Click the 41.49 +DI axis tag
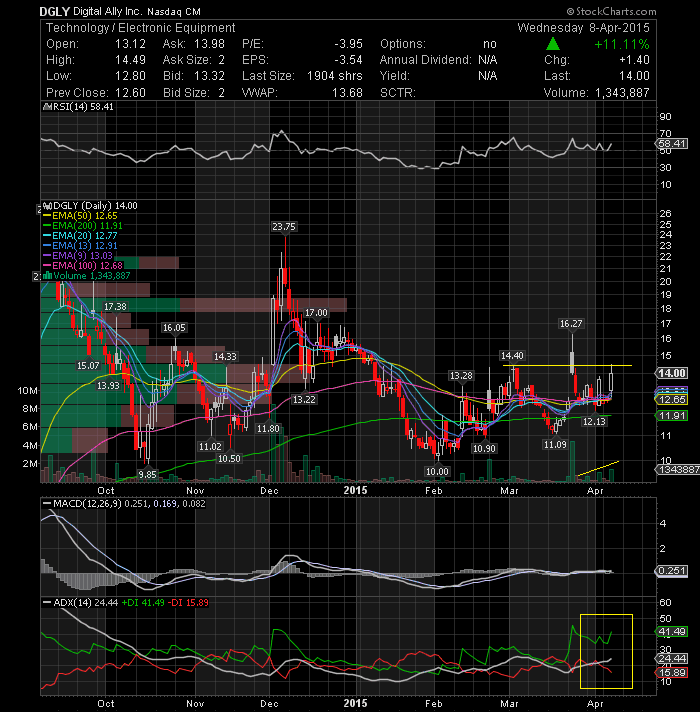 pos(672,632)
